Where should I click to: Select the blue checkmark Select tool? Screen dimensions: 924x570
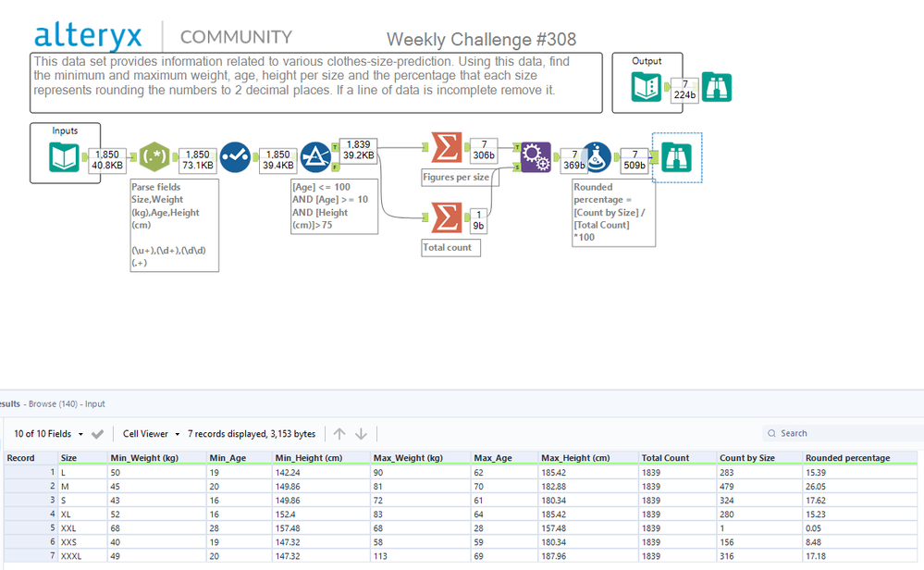point(235,157)
